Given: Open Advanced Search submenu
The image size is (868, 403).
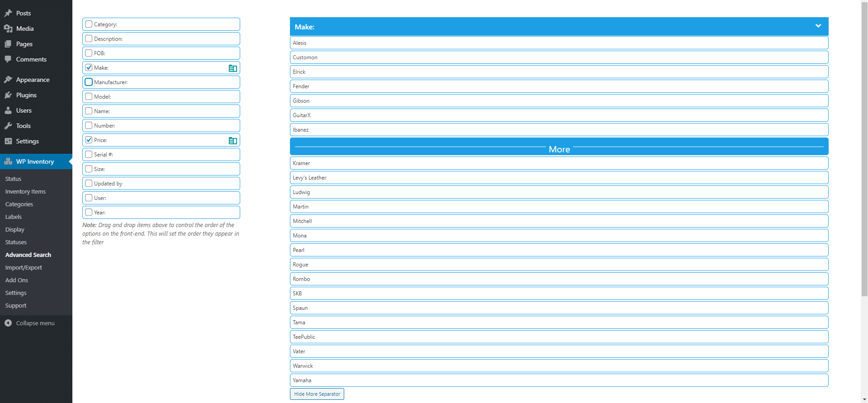Looking at the screenshot, I should pyautogui.click(x=28, y=255).
